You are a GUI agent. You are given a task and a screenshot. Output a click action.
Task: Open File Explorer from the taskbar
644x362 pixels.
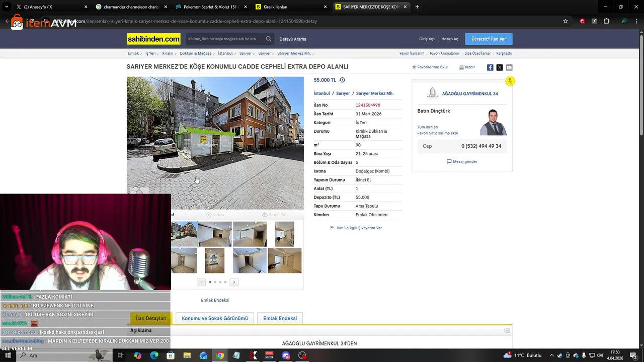click(187, 355)
